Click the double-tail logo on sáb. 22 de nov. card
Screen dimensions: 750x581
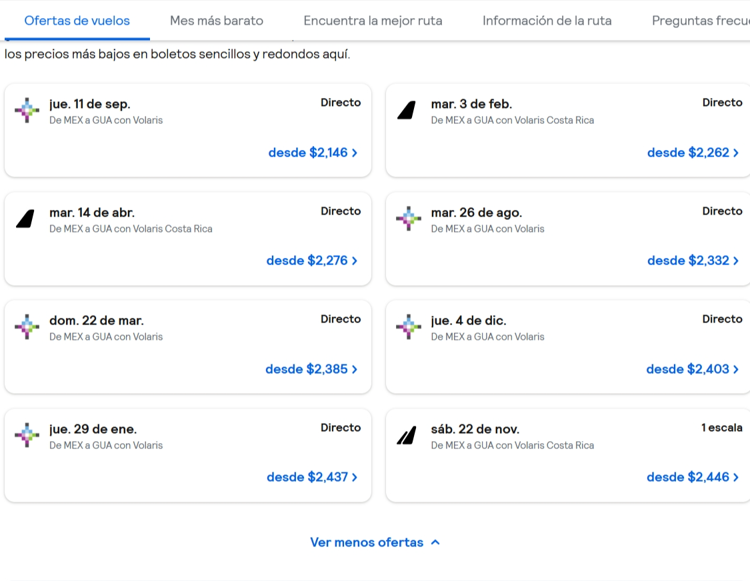click(x=407, y=435)
